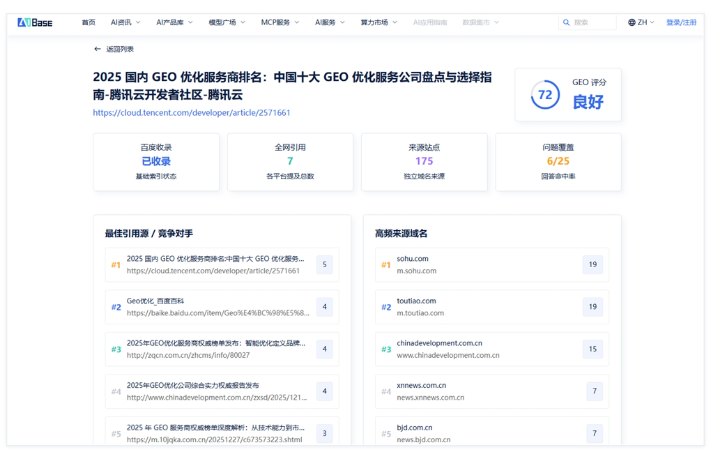718x458 pixels.
Task: Open the 首页 nav item
Action: tap(88, 22)
